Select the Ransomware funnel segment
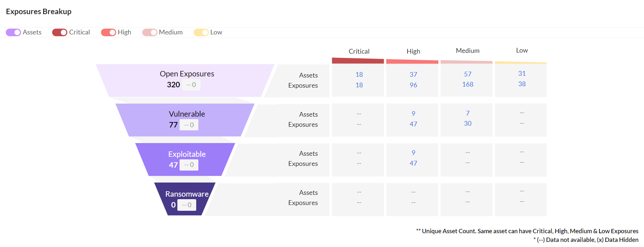Screen dimensions: 644x247 (185, 199)
